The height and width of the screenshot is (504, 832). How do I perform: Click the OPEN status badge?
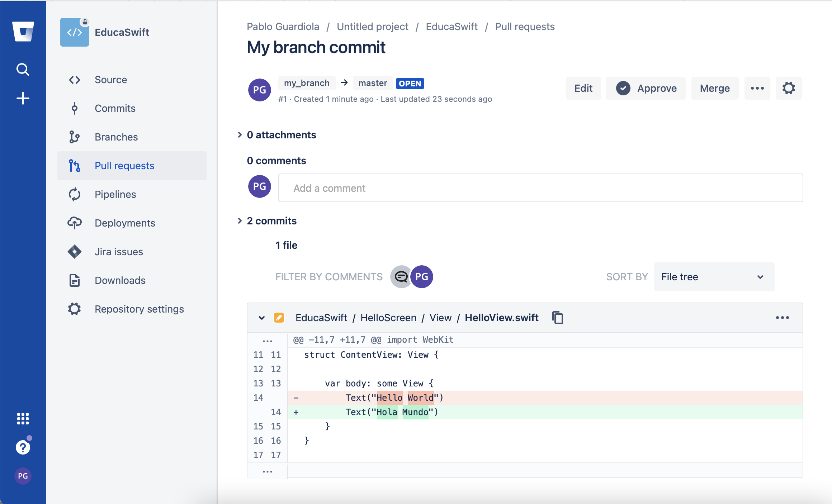coord(410,84)
